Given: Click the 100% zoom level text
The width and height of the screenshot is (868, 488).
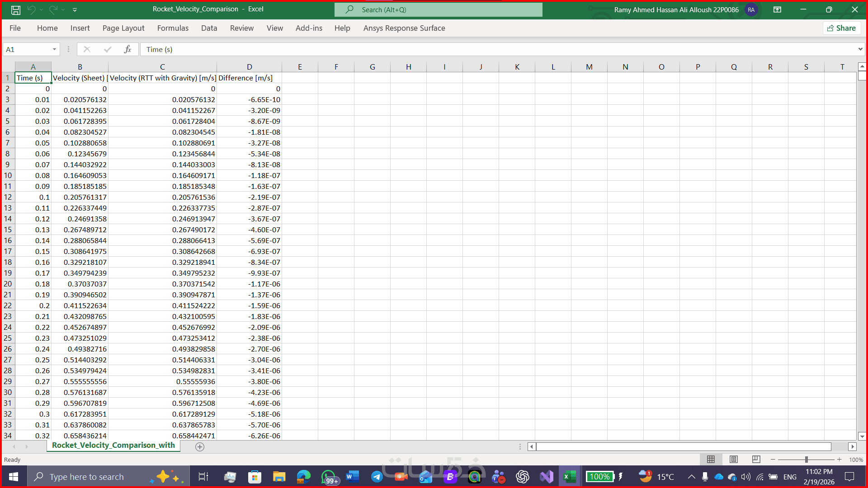Looking at the screenshot, I should [x=856, y=460].
